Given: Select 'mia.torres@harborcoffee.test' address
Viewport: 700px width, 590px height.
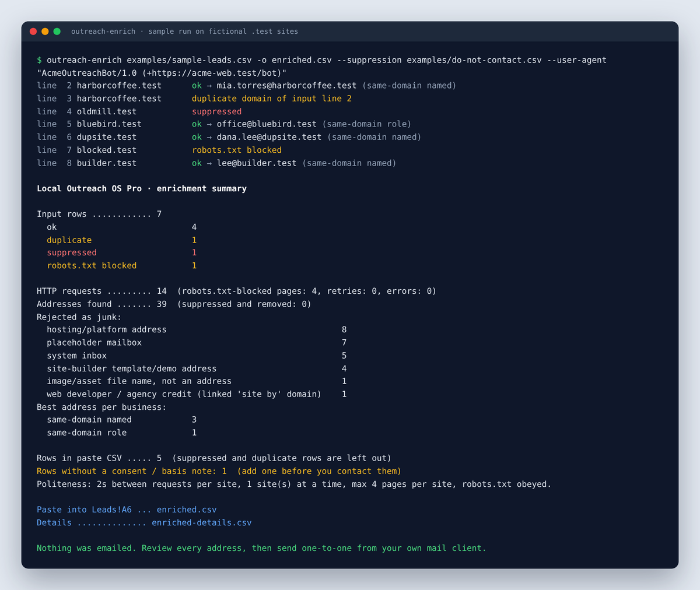Looking at the screenshot, I should [x=286, y=86].
